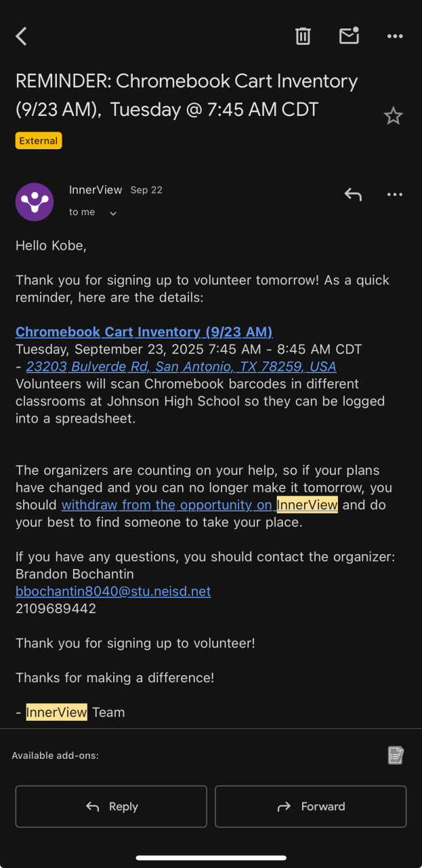Viewport: 422px width, 868px height.
Task: Email bbochantin8040@stu.neisd.net
Action: (113, 591)
